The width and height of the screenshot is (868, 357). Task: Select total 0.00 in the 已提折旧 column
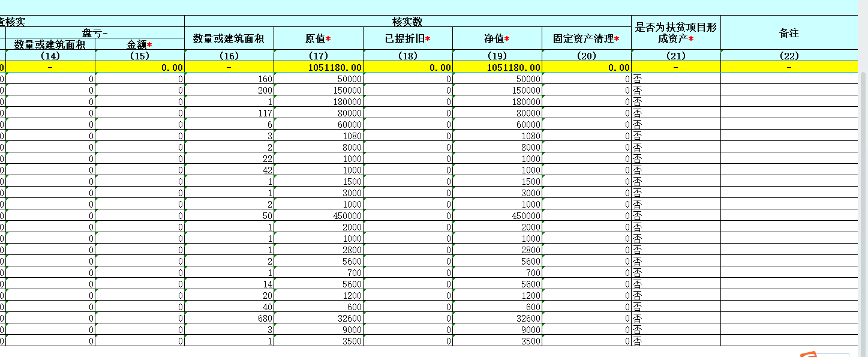pyautogui.click(x=408, y=67)
